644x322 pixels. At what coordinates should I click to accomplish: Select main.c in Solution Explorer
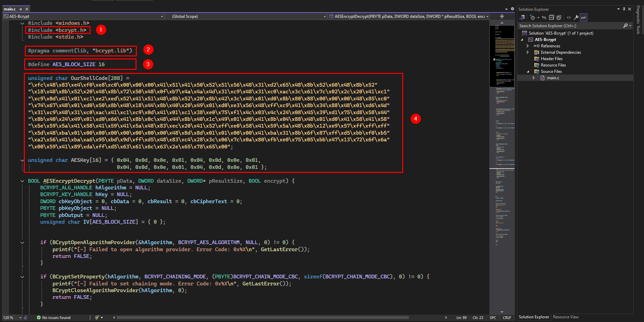point(553,78)
